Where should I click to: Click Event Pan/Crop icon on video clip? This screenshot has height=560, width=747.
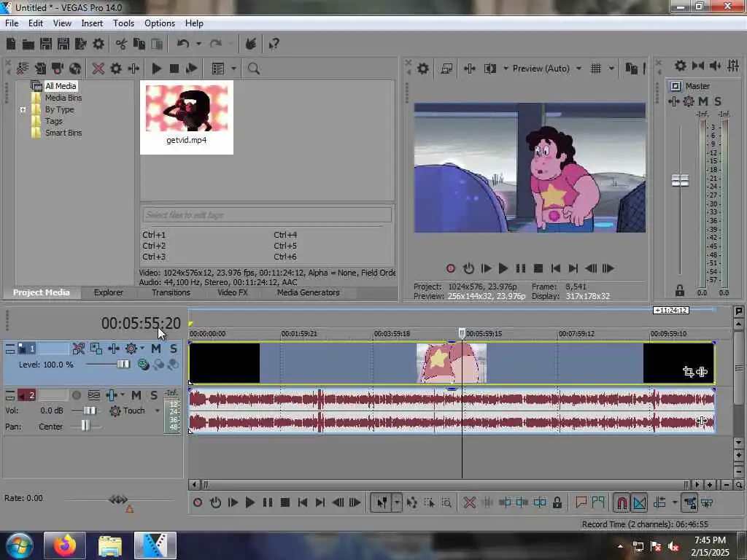tap(688, 371)
